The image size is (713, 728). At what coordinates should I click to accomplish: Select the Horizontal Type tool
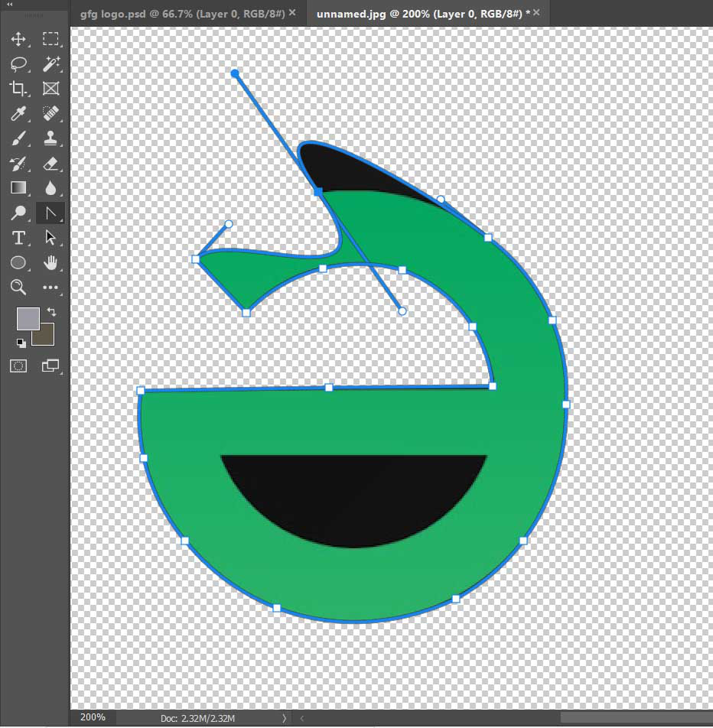18,238
